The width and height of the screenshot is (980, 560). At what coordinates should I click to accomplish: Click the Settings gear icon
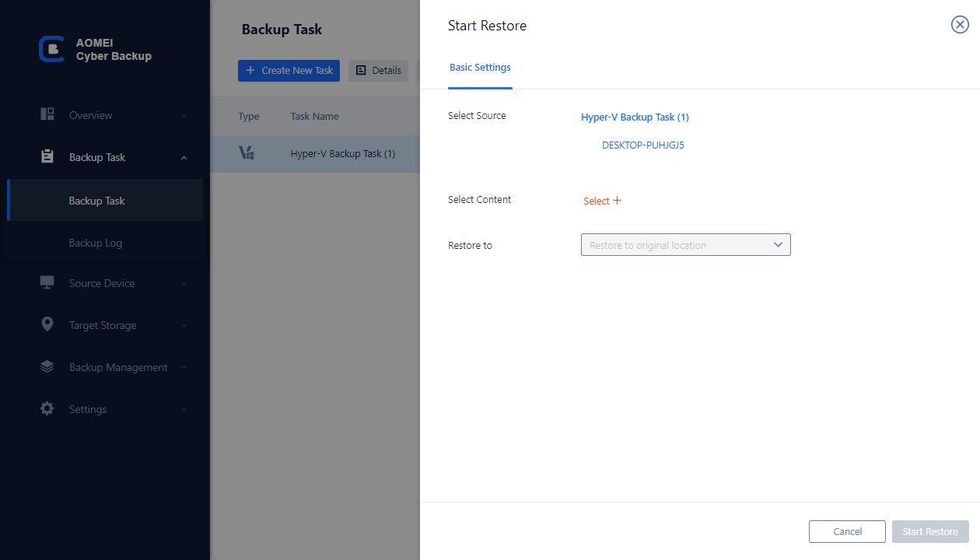[x=47, y=408]
